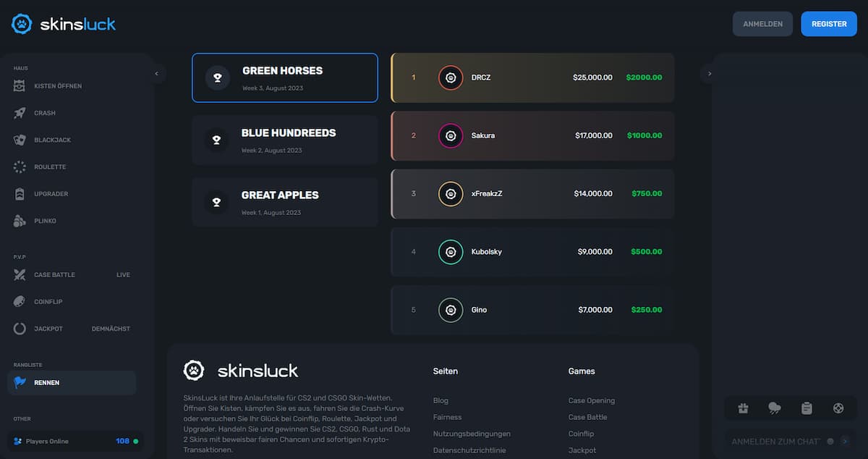Open the emoji picker in chat
Screen dimensions: 868x459
click(830, 441)
